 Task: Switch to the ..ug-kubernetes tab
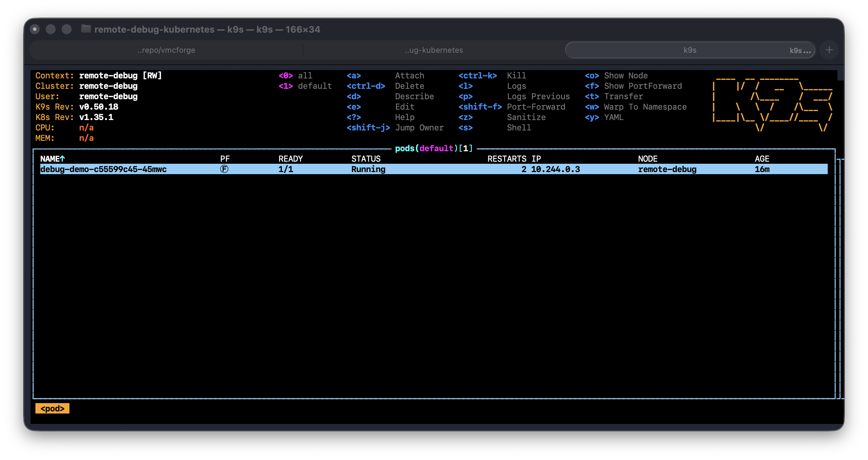click(x=434, y=50)
